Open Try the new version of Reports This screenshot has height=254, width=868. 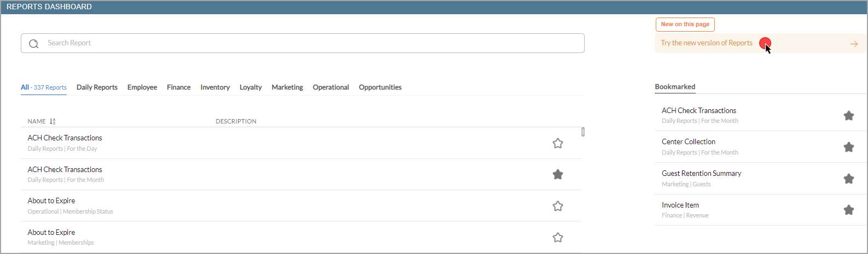707,43
